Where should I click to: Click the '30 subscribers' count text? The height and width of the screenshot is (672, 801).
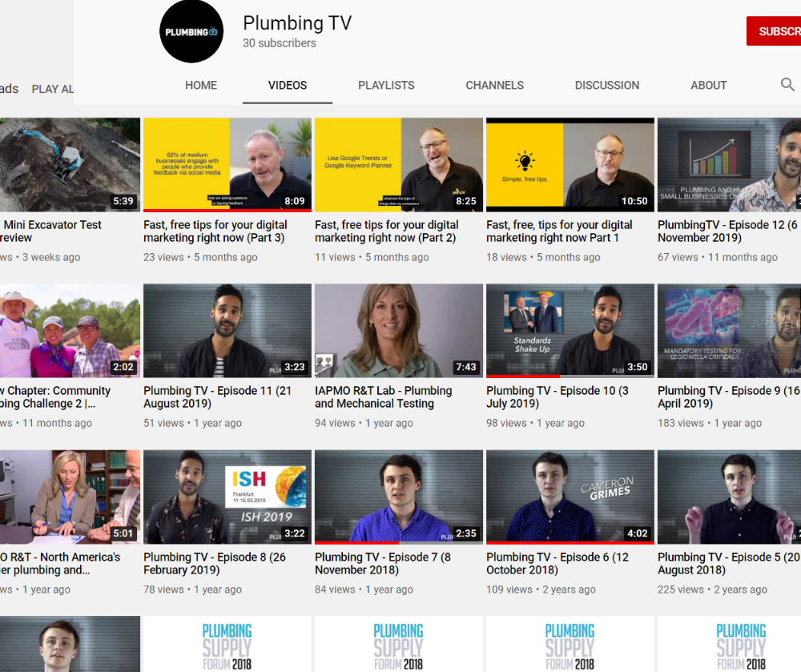pos(280,43)
